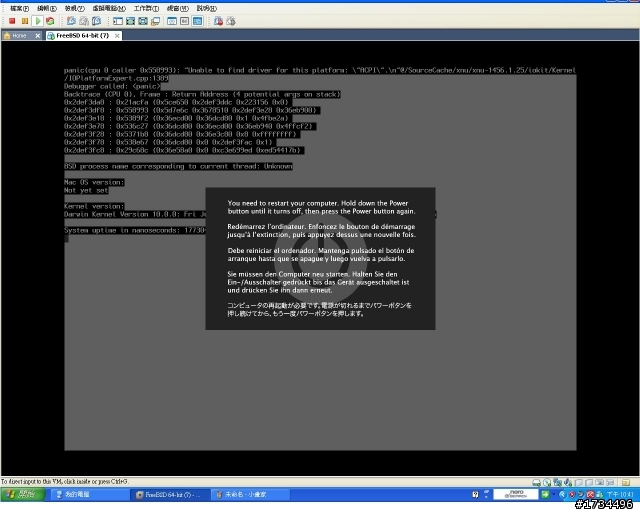This screenshot has height=512, width=640.
Task: Click the Darwin Kernel Version line
Action: pos(135,214)
